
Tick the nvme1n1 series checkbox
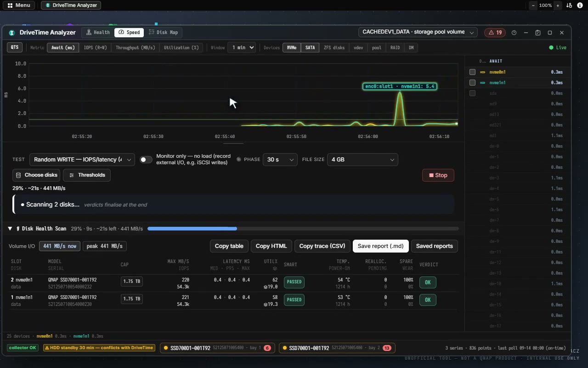coord(472,83)
